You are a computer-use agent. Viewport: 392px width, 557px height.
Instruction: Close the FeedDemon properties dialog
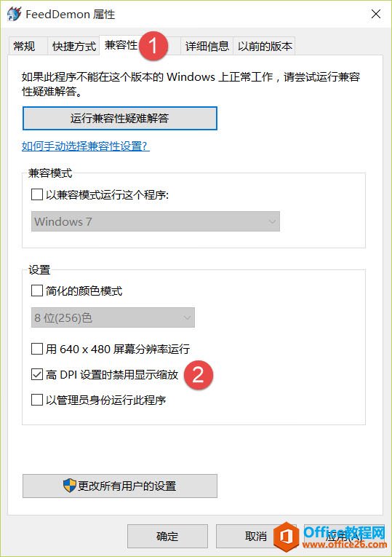pyautogui.click(x=376, y=14)
